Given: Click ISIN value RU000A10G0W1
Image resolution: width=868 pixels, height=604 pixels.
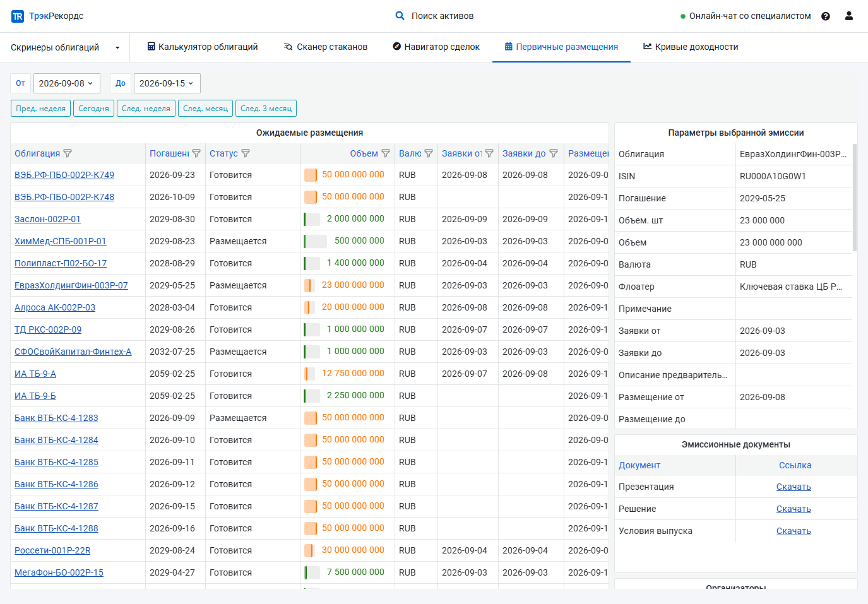Looking at the screenshot, I should 773,176.
